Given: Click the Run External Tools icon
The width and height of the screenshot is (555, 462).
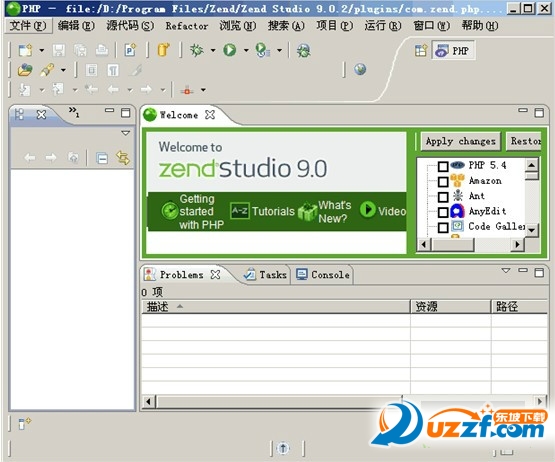Looking at the screenshot, I should pyautogui.click(x=263, y=50).
